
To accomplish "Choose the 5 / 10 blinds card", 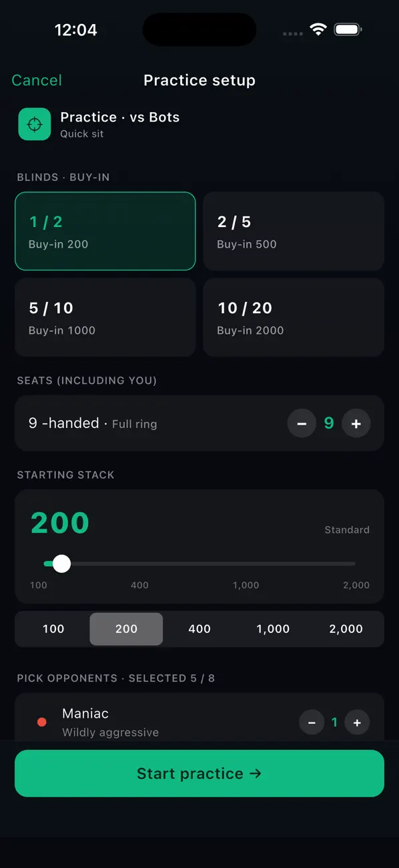I will tap(105, 317).
